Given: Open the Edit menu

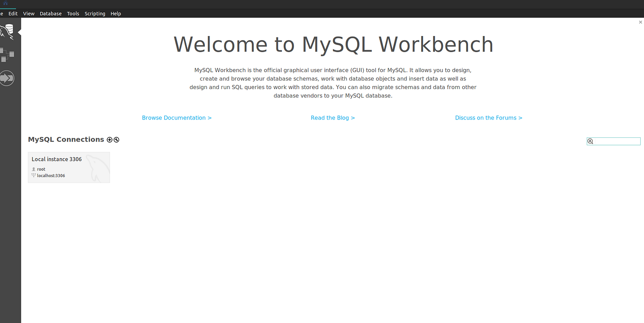Looking at the screenshot, I should pos(13,13).
